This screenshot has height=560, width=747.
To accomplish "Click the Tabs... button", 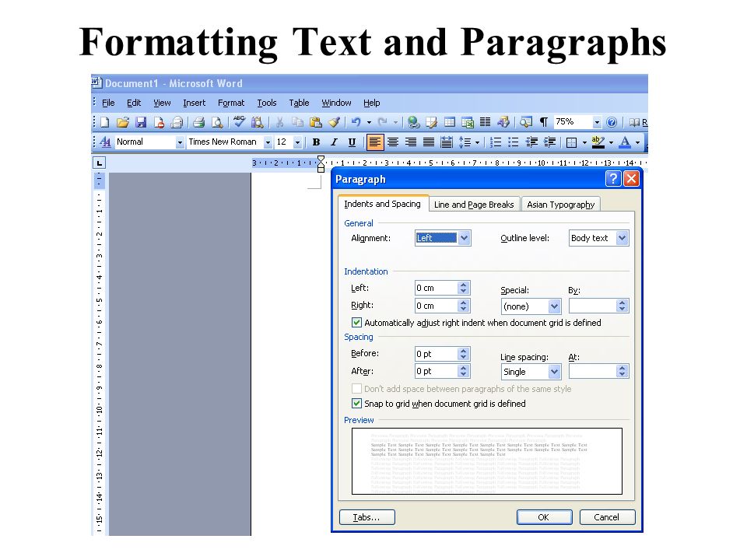I will coord(366,517).
